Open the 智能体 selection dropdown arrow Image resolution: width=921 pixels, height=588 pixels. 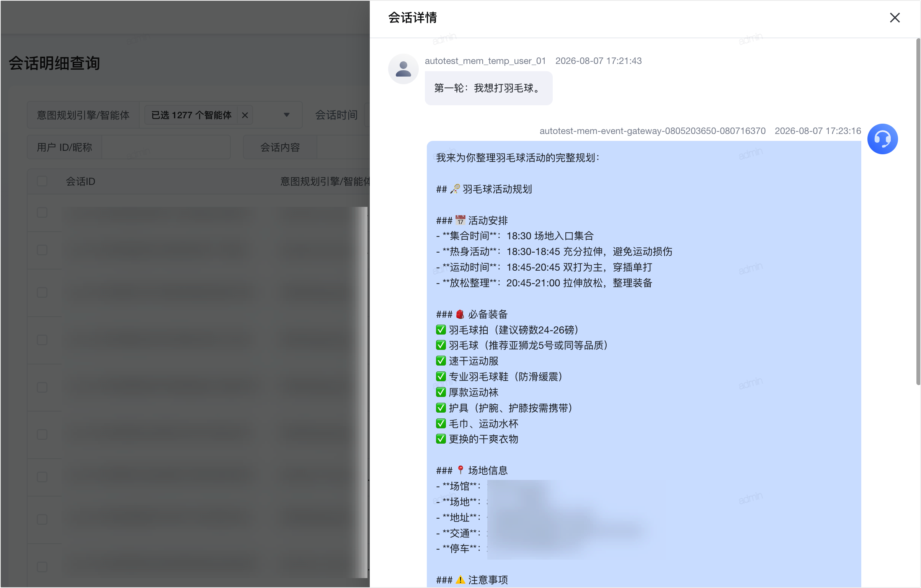pyautogui.click(x=286, y=115)
